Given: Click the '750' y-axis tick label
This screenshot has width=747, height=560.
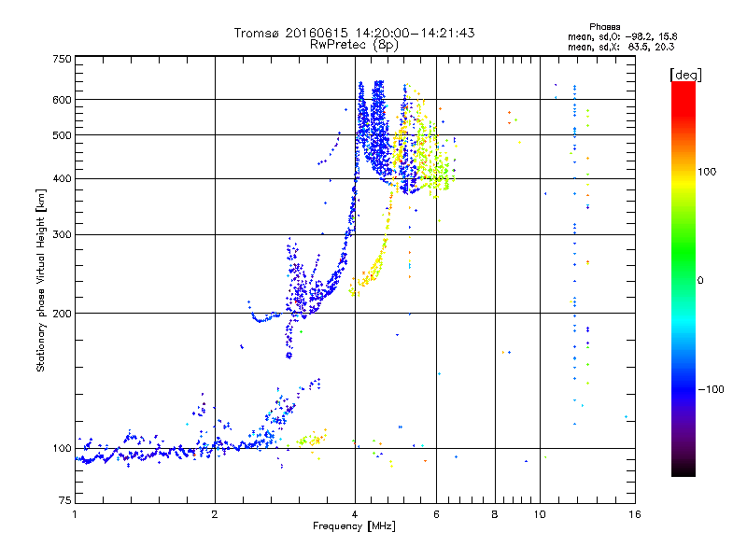Looking at the screenshot, I should tap(62, 59).
